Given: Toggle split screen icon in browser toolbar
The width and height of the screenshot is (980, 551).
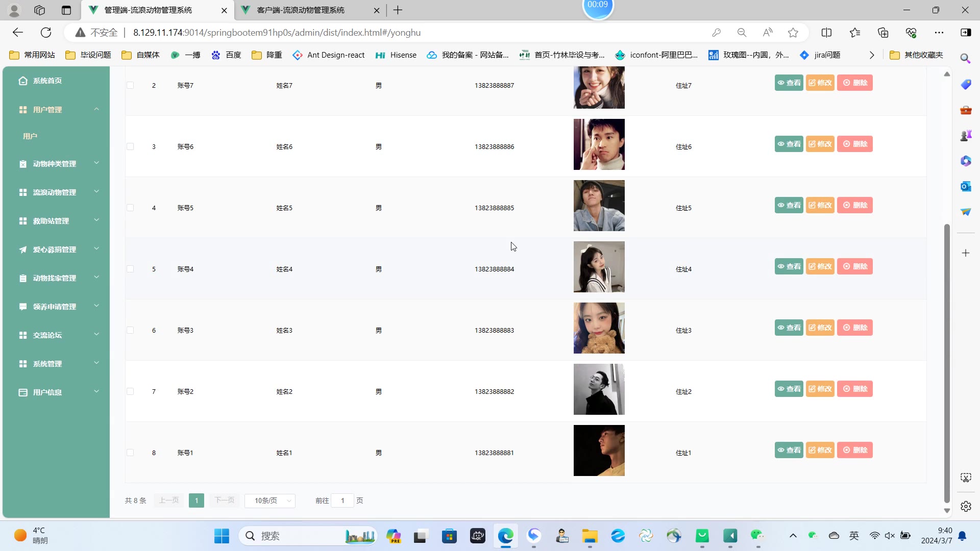Looking at the screenshot, I should [826, 33].
